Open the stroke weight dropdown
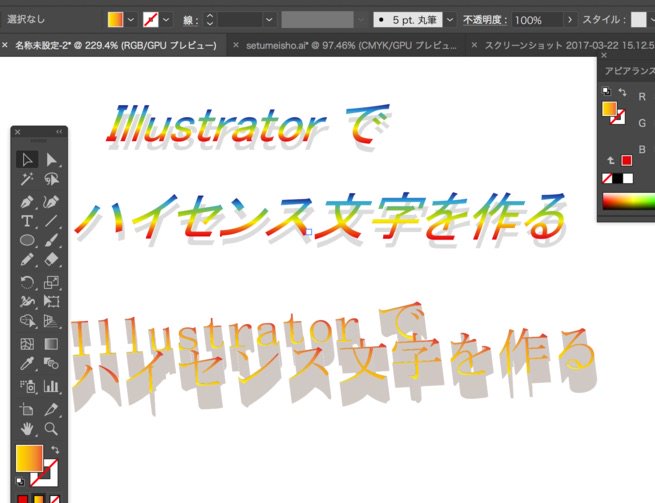Screen dimensions: 655x503 (x=269, y=20)
